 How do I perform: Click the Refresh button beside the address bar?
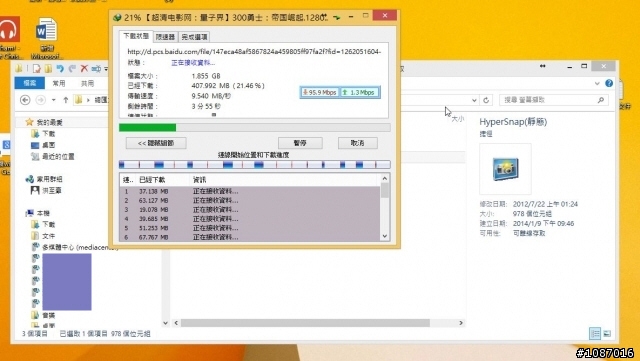coord(486,100)
